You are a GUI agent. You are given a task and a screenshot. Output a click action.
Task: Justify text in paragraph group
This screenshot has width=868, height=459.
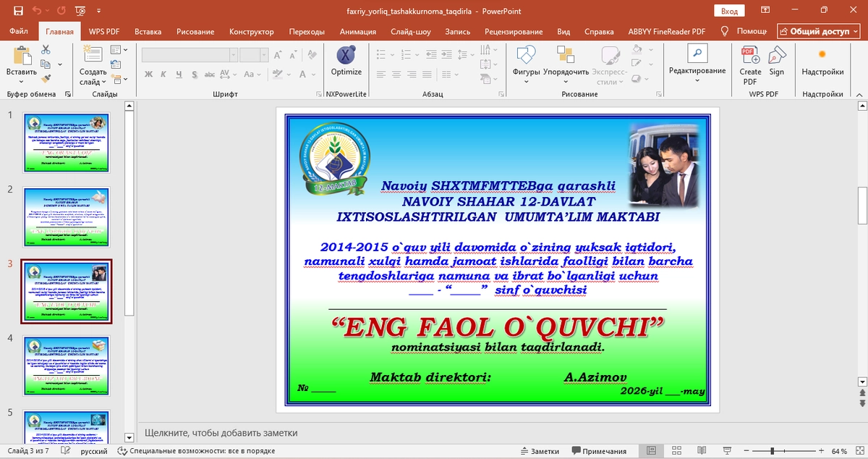pos(425,74)
